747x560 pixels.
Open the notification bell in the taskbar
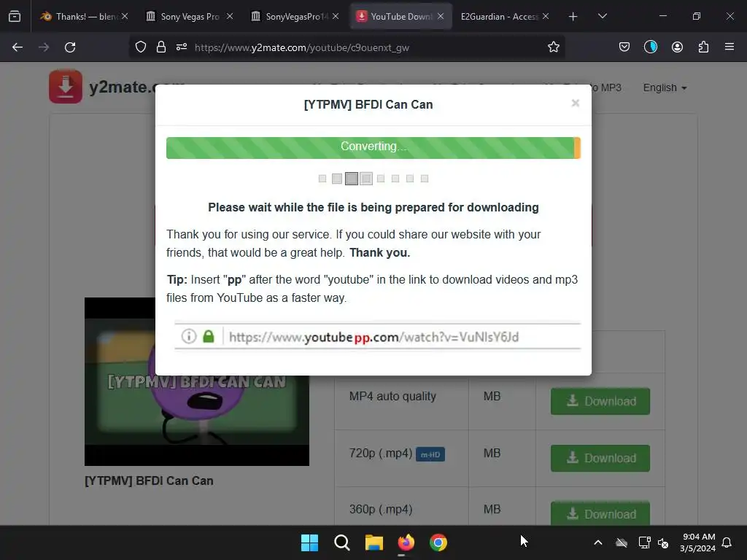pos(727,542)
